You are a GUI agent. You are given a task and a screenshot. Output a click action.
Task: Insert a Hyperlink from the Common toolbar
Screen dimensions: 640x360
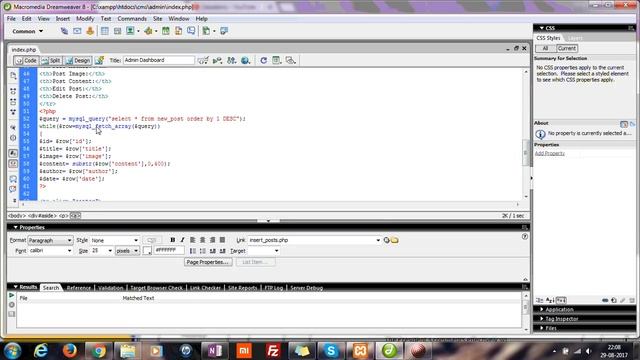click(64, 31)
